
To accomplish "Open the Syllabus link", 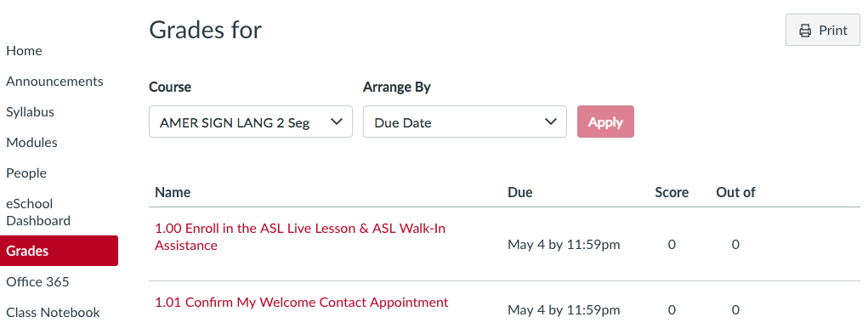I will [x=30, y=111].
